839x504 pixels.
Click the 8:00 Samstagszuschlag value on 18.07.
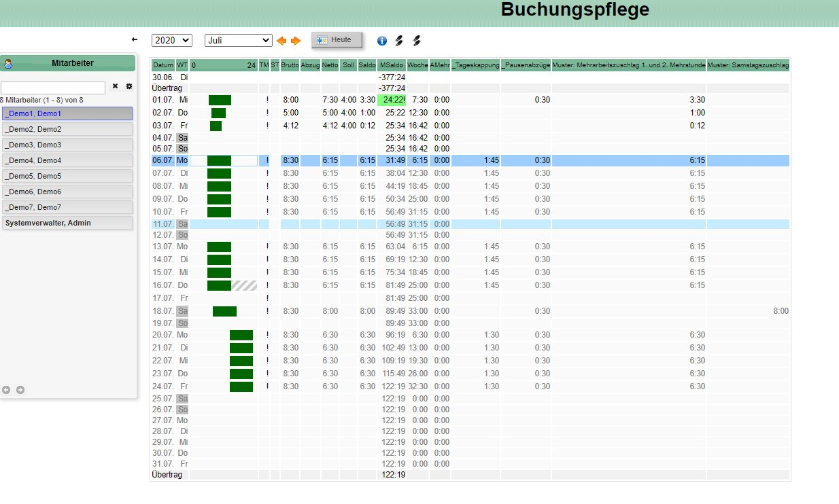pyautogui.click(x=781, y=311)
